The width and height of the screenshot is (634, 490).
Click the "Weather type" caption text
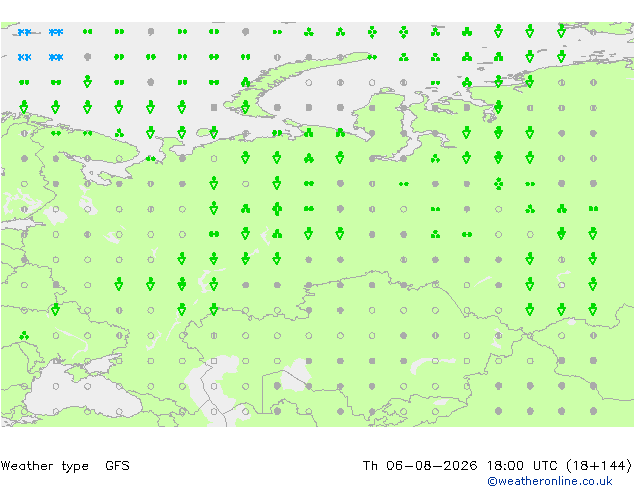click(x=44, y=466)
